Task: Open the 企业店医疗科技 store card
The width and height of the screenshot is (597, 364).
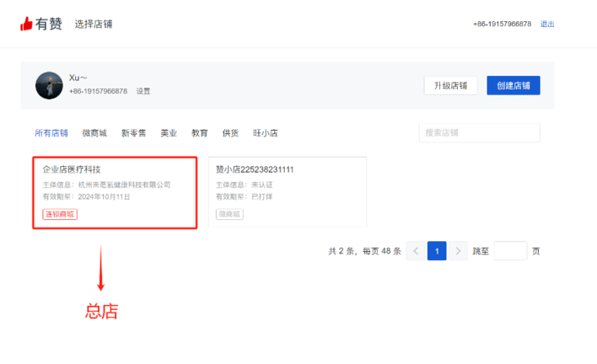Action: coord(114,192)
